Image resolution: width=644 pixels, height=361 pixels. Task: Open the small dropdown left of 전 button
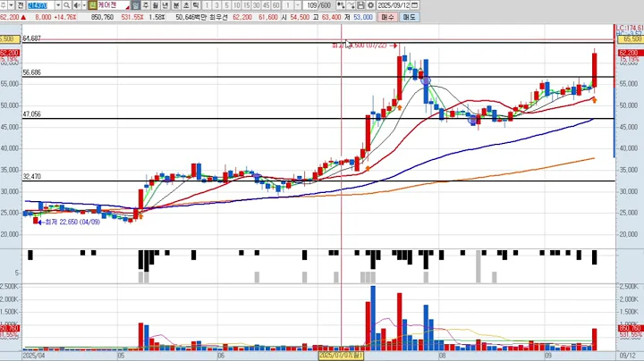[11, 5]
